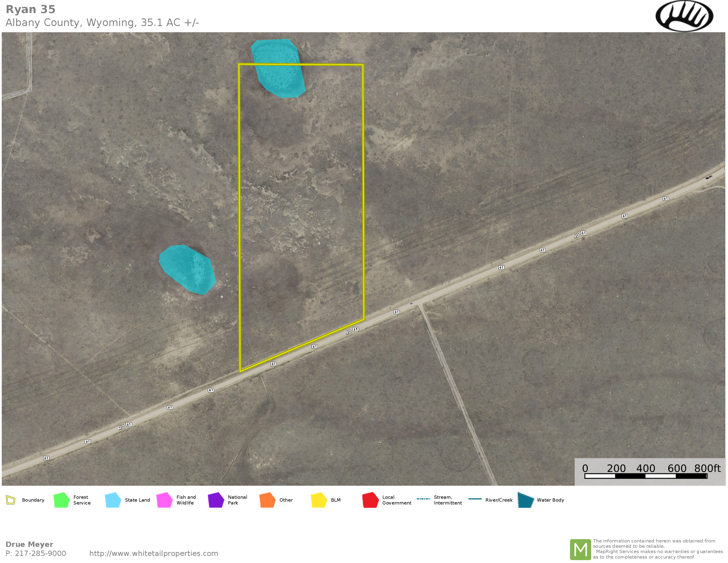Click the red Local Government legend icon
This screenshot has height=563, width=728.
point(370,500)
